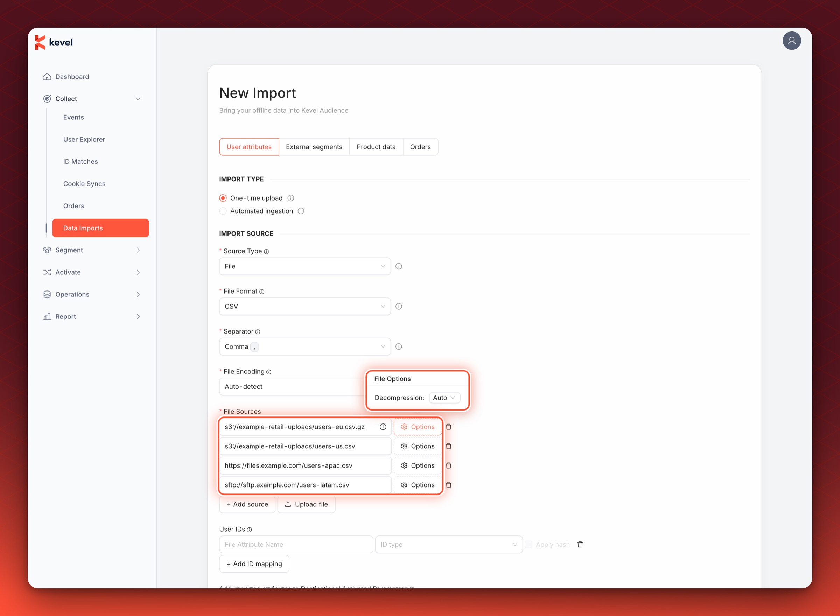Click info icon next to File Format label

pyautogui.click(x=262, y=292)
